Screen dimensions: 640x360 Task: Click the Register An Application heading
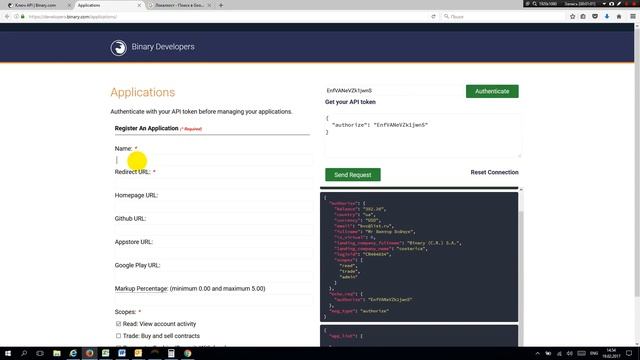pyautogui.click(x=147, y=128)
